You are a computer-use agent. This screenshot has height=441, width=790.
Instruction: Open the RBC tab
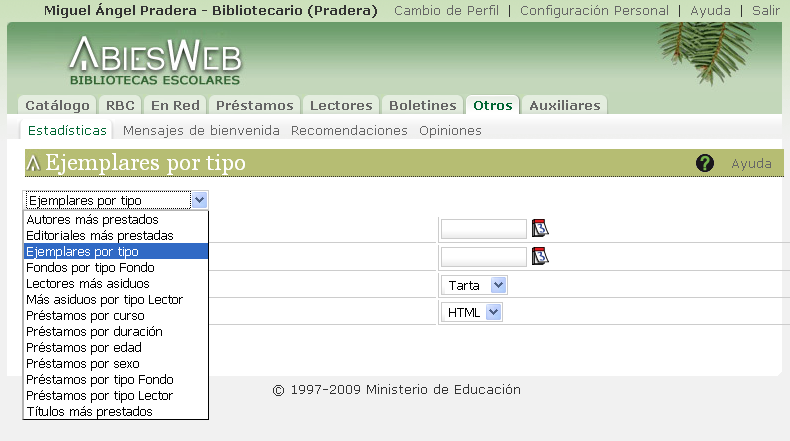point(120,105)
